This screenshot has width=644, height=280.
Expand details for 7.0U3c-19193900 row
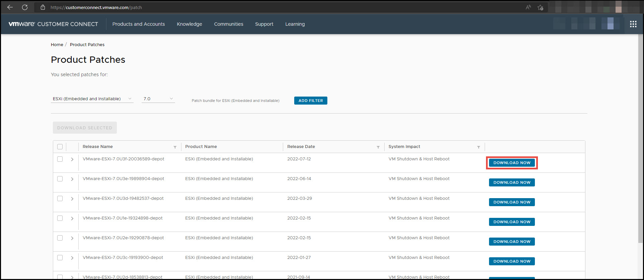pos(72,258)
